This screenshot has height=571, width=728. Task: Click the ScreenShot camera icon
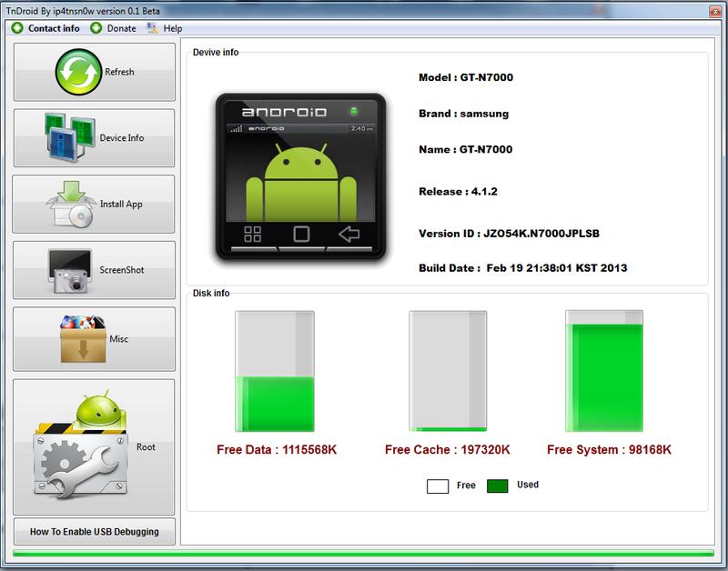click(71, 271)
